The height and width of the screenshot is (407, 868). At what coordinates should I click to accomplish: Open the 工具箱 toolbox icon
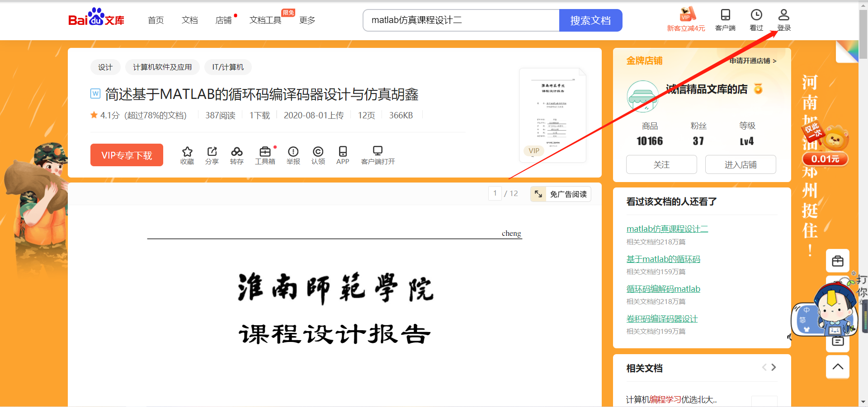point(265,155)
